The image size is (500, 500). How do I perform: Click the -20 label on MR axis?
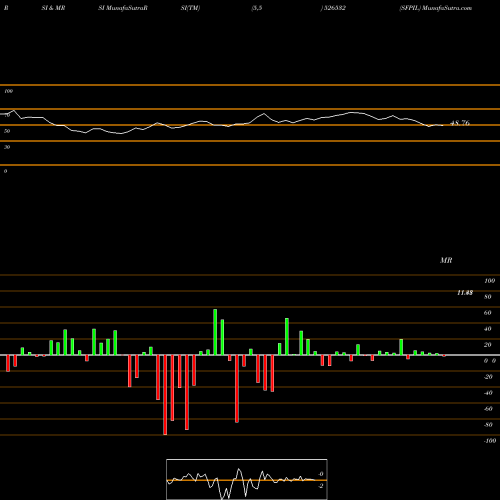coord(488,377)
